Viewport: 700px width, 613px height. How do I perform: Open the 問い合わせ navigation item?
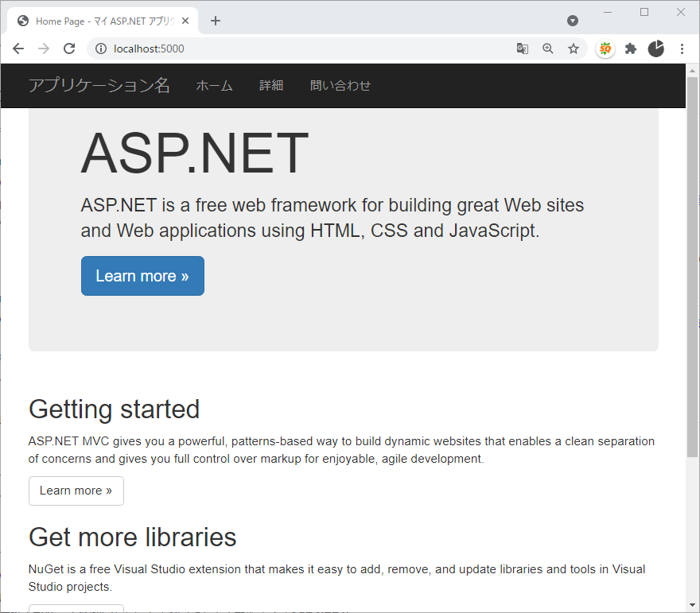[340, 86]
